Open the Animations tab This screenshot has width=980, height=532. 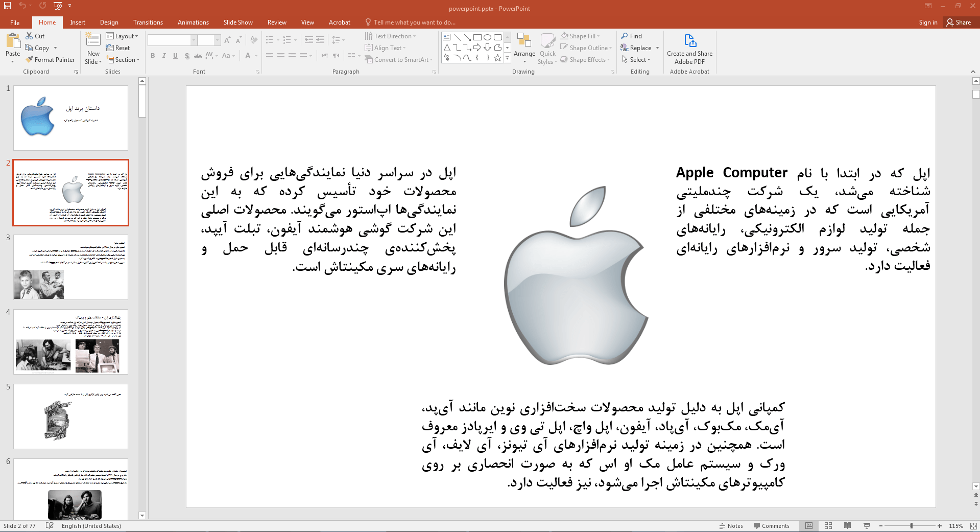193,22
